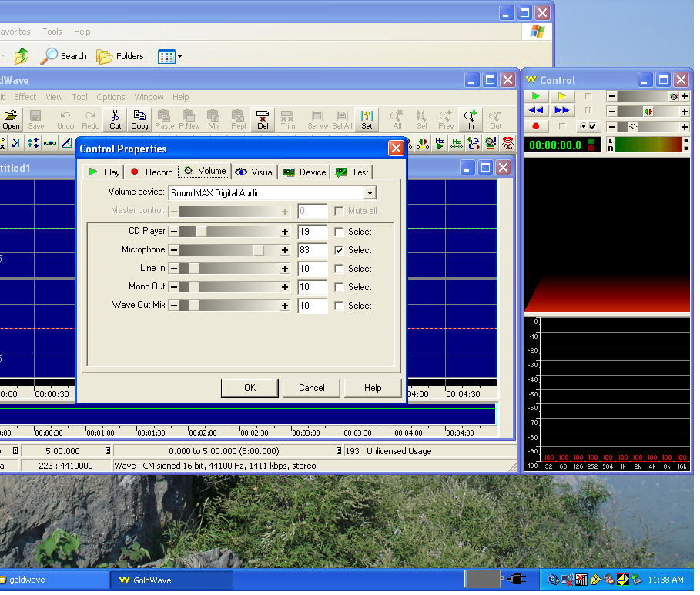Increase Control window volume with plus
700x595 pixels.
click(x=685, y=96)
